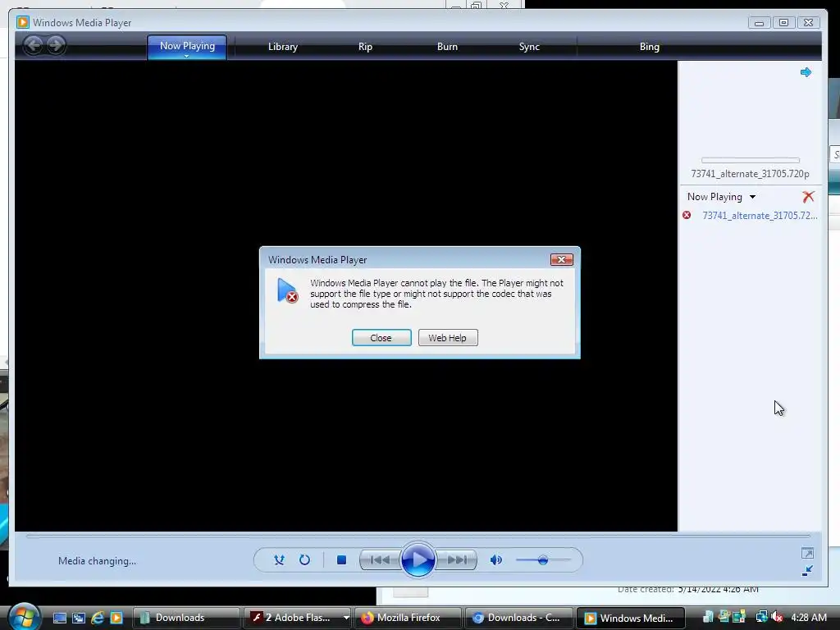The image size is (840, 630).
Task: Click the network icon in the system tray
Action: pos(761,617)
